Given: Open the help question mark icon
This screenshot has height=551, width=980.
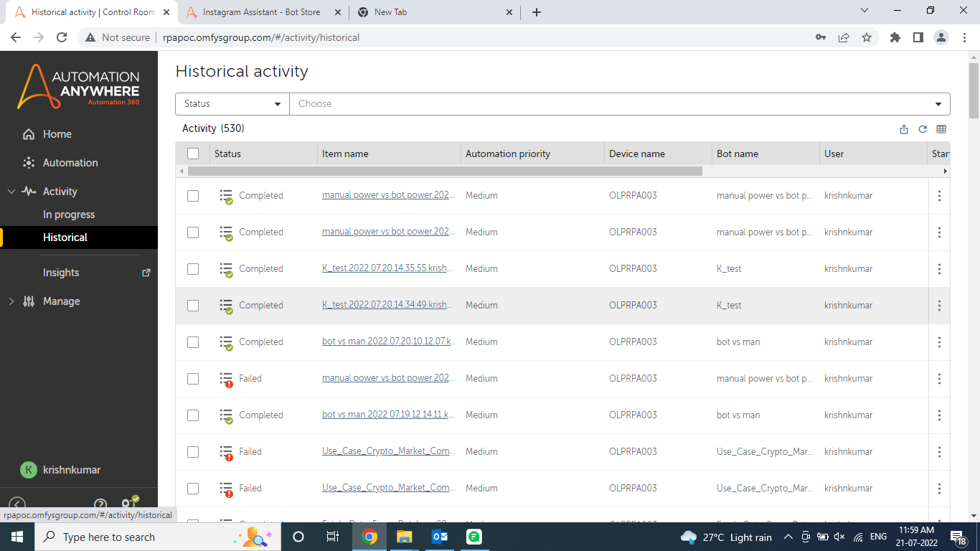Looking at the screenshot, I should (100, 504).
